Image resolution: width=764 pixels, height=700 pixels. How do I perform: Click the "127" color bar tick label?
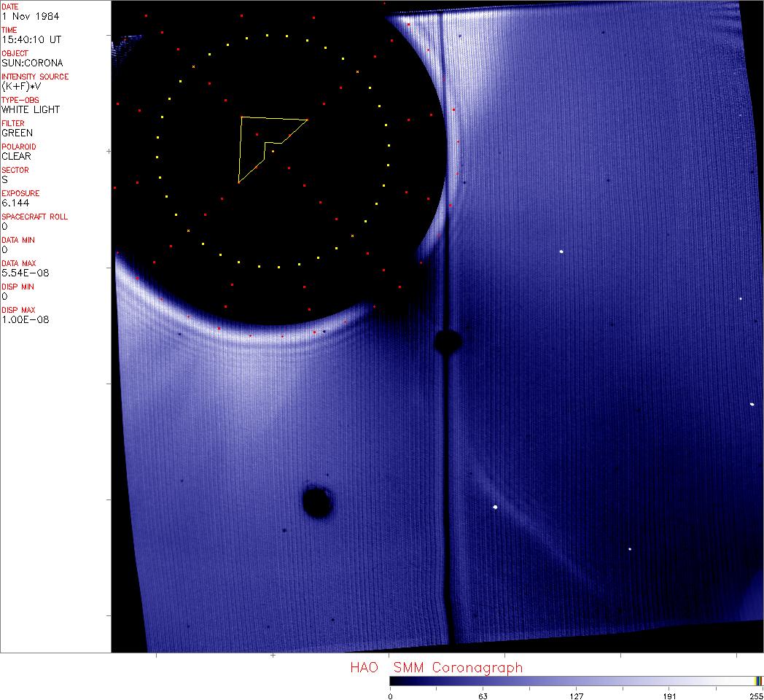[x=576, y=696]
